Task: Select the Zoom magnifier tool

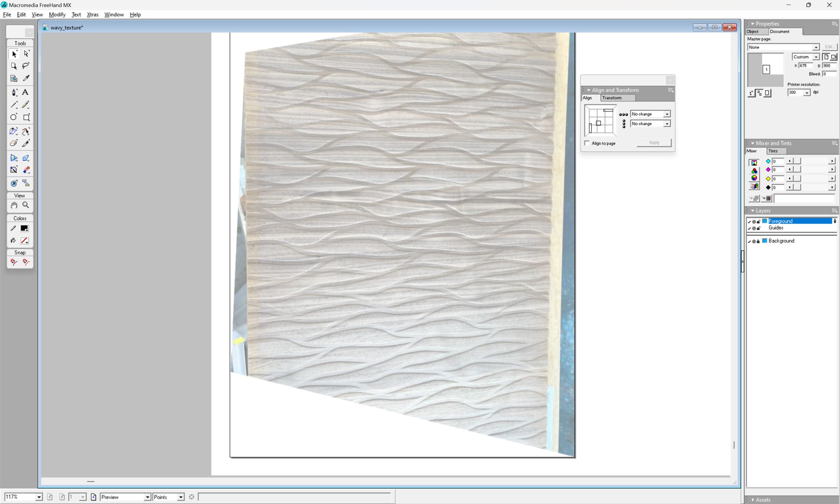Action: [x=26, y=205]
